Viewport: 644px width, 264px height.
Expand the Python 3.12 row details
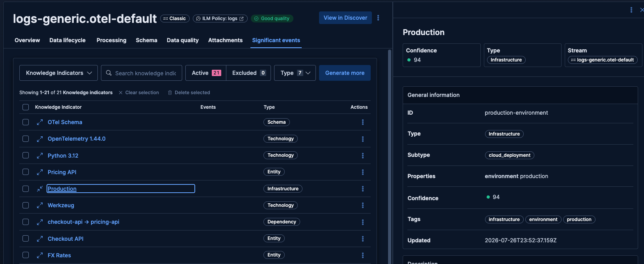pyautogui.click(x=39, y=156)
